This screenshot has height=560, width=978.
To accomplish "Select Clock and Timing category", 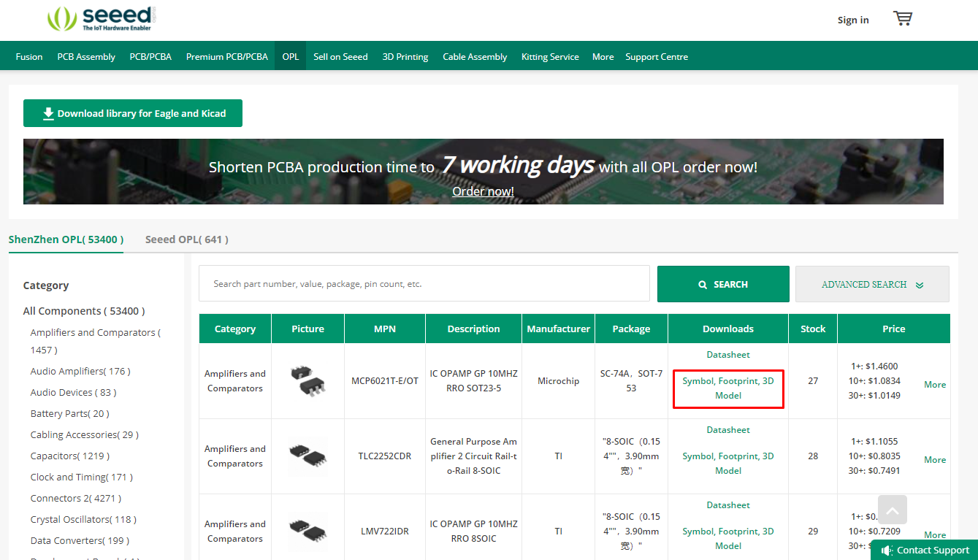I will [82, 477].
